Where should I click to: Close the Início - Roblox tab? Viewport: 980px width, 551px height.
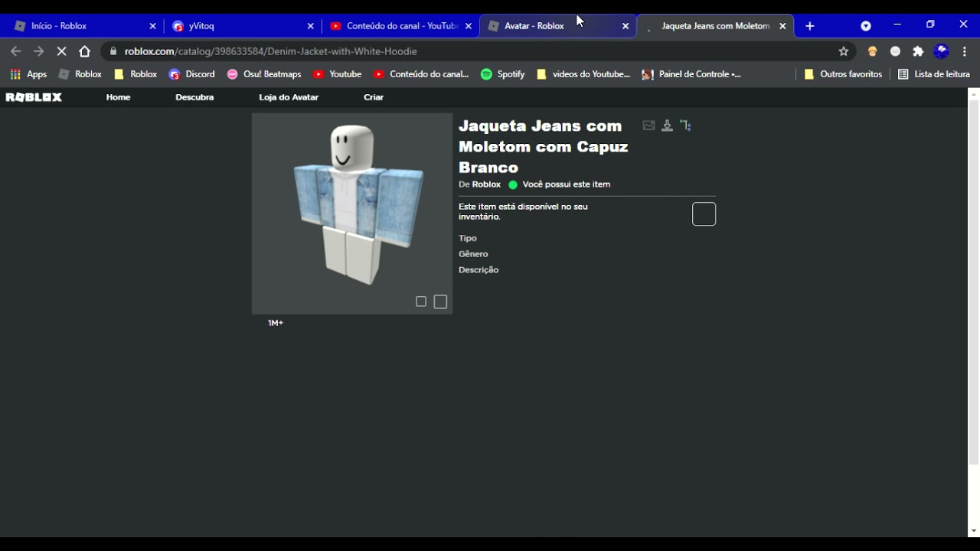tap(152, 26)
